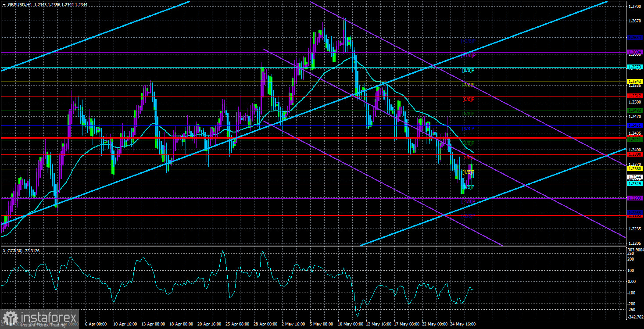
Task: Click the 28 Apr 00:00 date label
Action: point(266,324)
